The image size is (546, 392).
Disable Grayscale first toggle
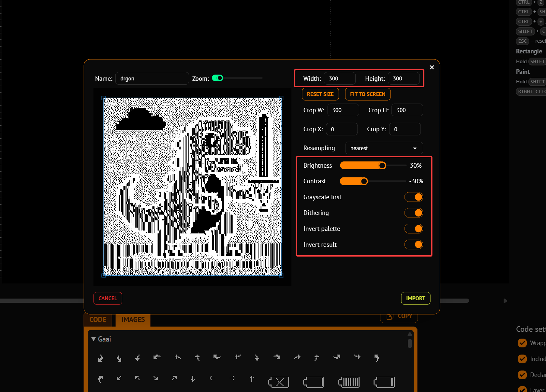(414, 197)
